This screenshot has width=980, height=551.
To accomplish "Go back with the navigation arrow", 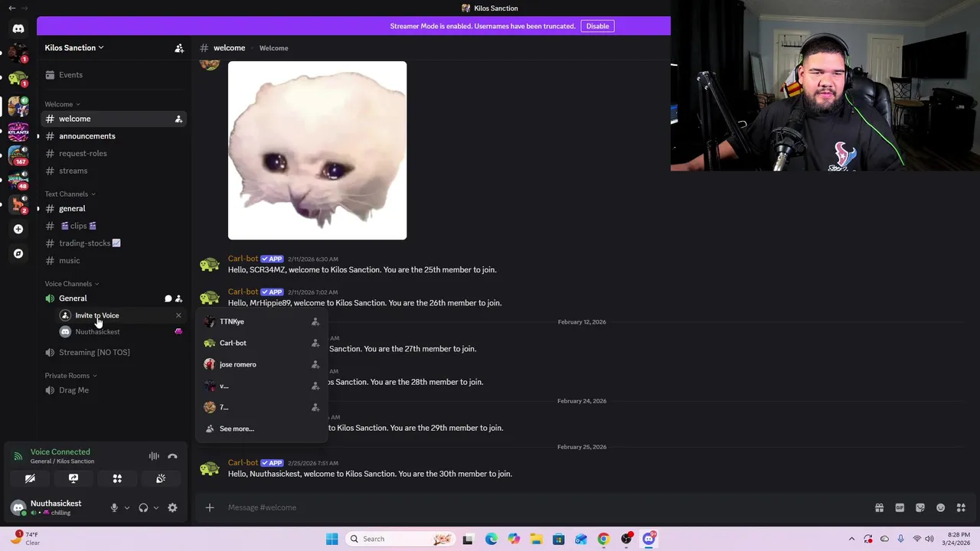I will click(11, 8).
